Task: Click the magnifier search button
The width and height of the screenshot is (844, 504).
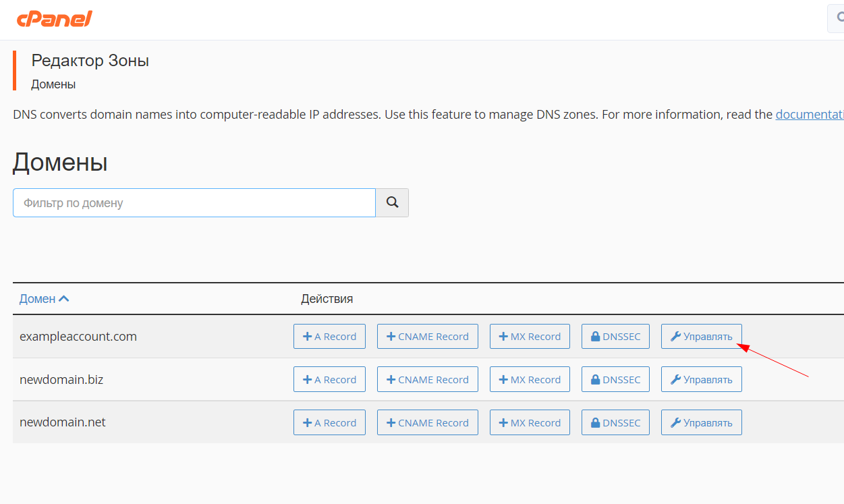Action: coord(392,202)
